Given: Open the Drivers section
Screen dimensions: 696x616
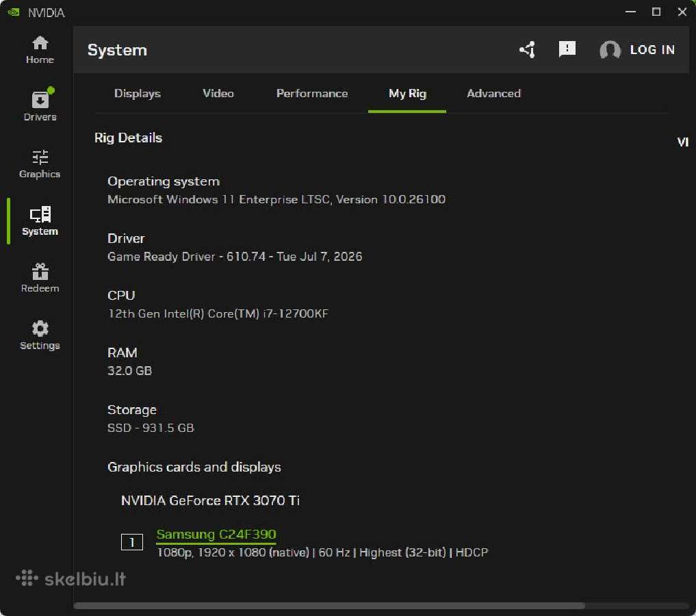Looking at the screenshot, I should click(x=40, y=105).
